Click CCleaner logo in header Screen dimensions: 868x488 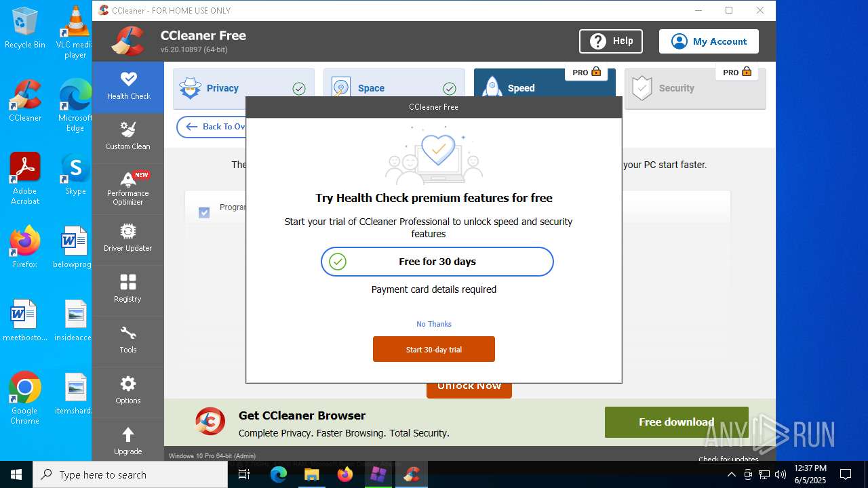128,41
